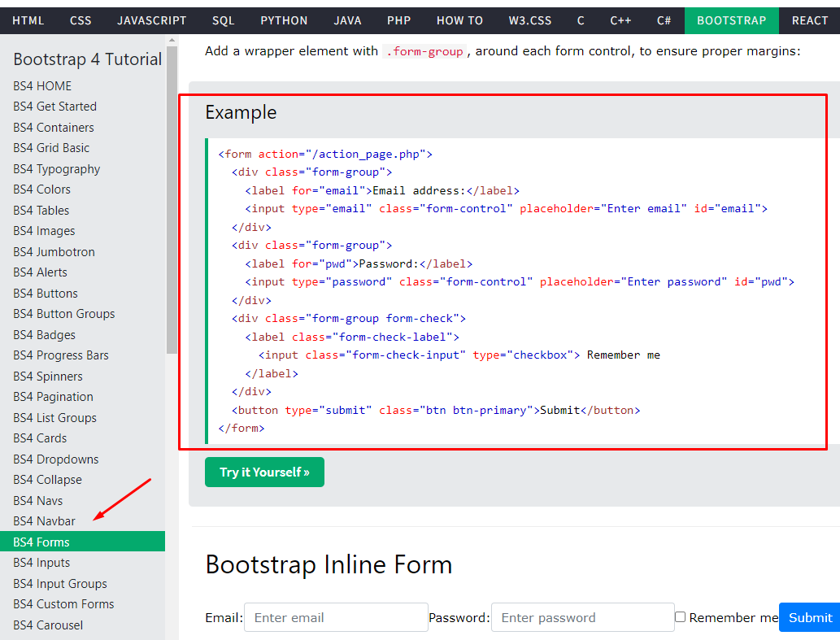The height and width of the screenshot is (640, 840).
Task: Focus the Enter email input field
Action: [336, 617]
